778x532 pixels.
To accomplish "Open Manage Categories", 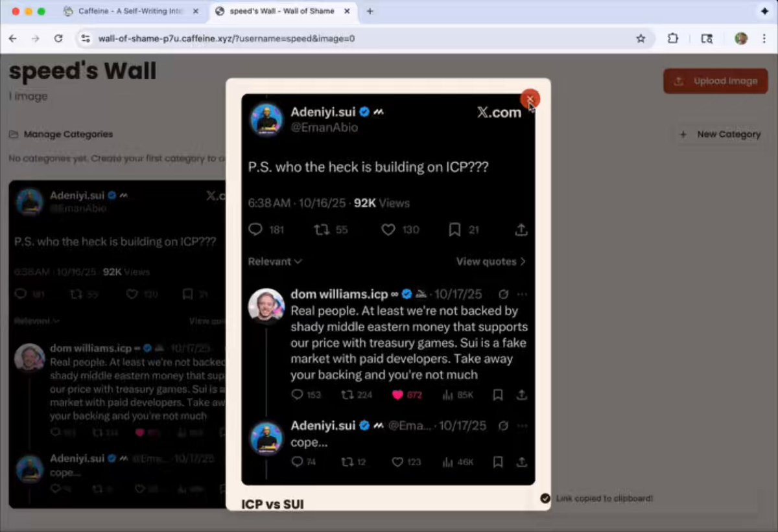I will 61,134.
